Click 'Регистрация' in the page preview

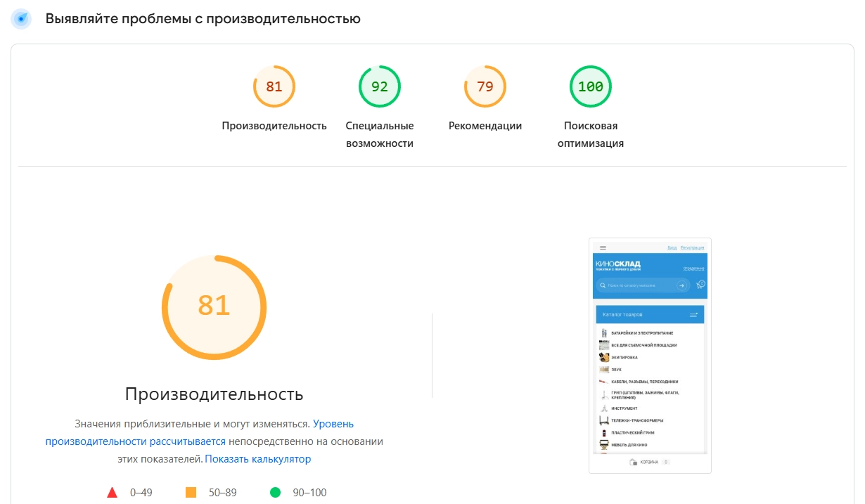pyautogui.click(x=692, y=247)
